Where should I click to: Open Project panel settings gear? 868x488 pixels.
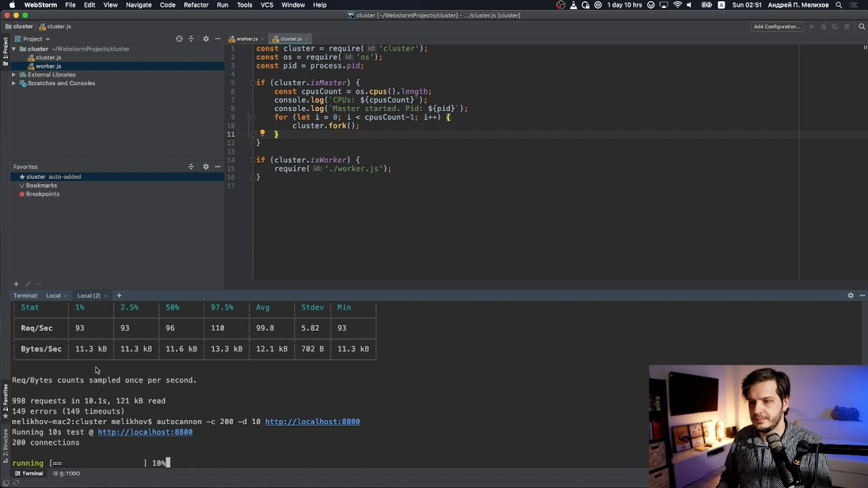[206, 39]
